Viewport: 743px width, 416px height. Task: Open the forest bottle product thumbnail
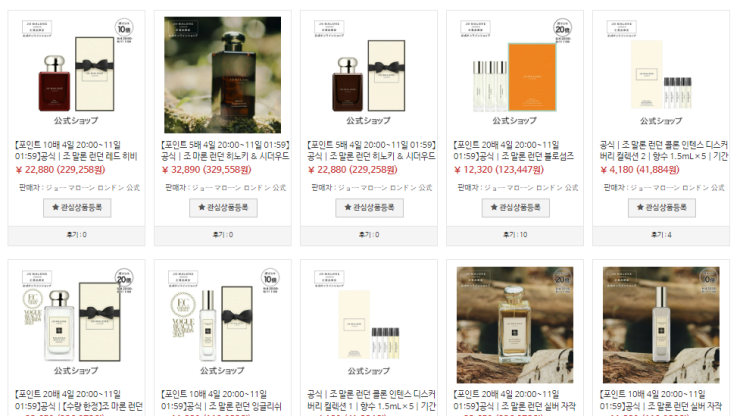coord(222,75)
